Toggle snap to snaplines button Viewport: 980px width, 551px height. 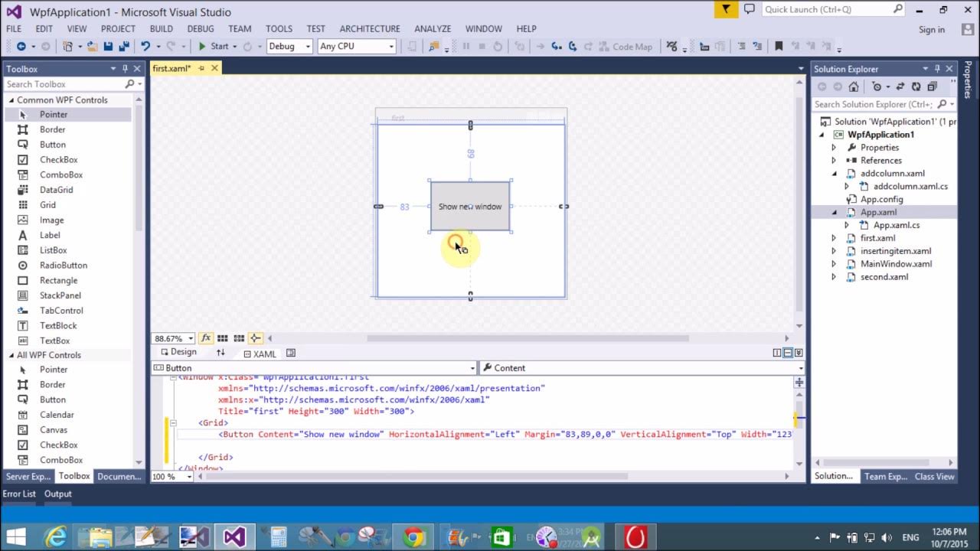coord(256,338)
